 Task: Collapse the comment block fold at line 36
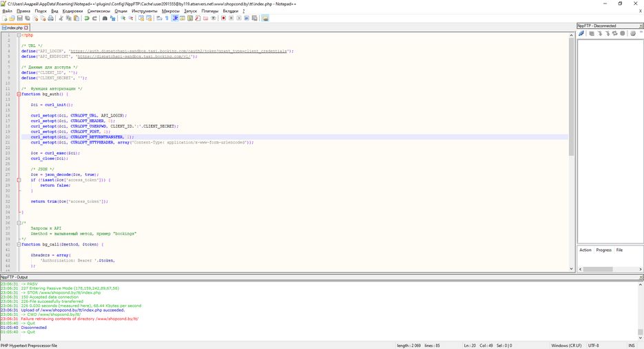[x=19, y=223]
